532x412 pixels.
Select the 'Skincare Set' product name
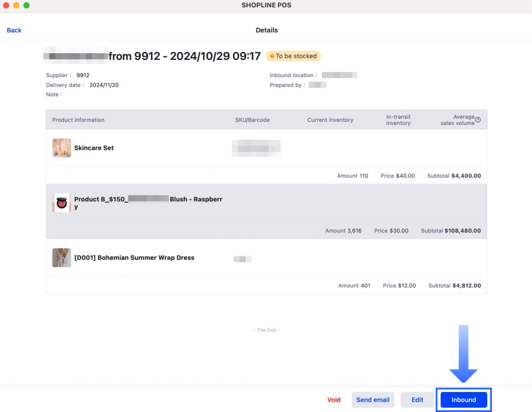coord(94,148)
